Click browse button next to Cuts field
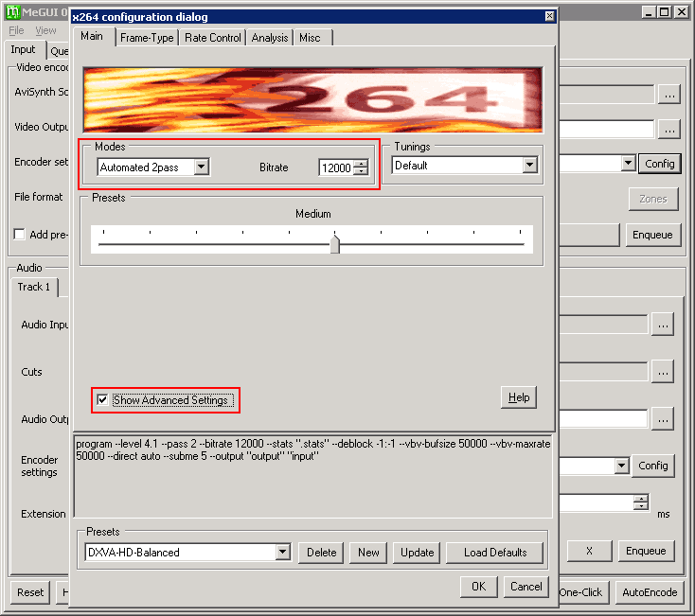 pos(663,372)
